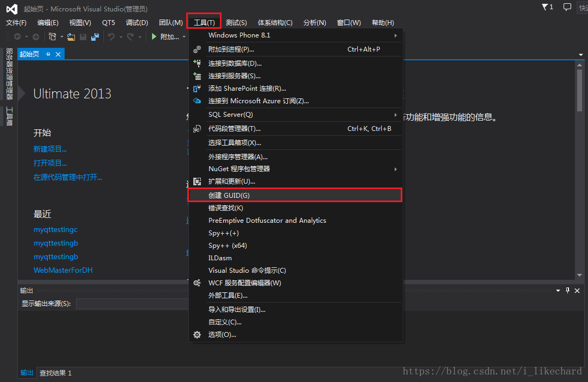The image size is (588, 382).
Task: Select 错误查找(K) menu item
Action: click(x=296, y=208)
